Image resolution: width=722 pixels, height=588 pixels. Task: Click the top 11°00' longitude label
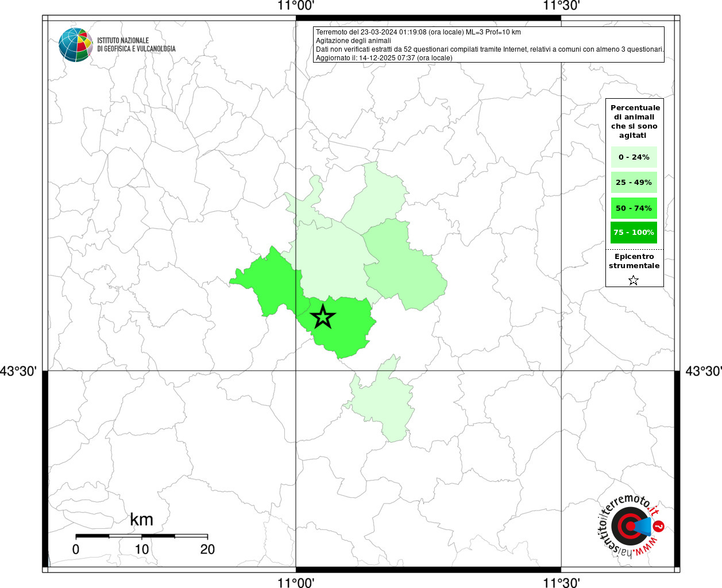pyautogui.click(x=296, y=6)
